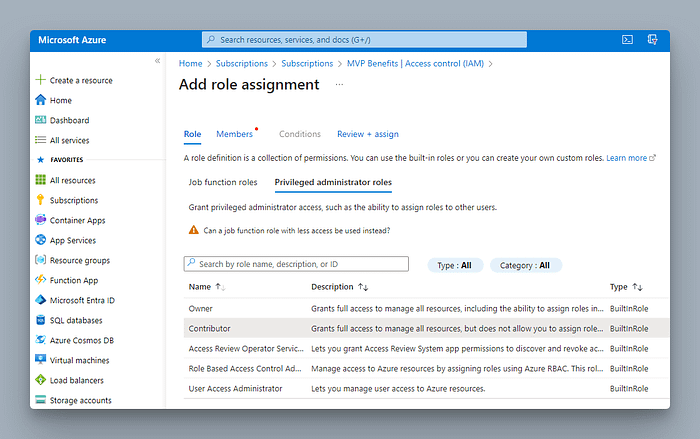Sort the table by Name column

coord(207,287)
